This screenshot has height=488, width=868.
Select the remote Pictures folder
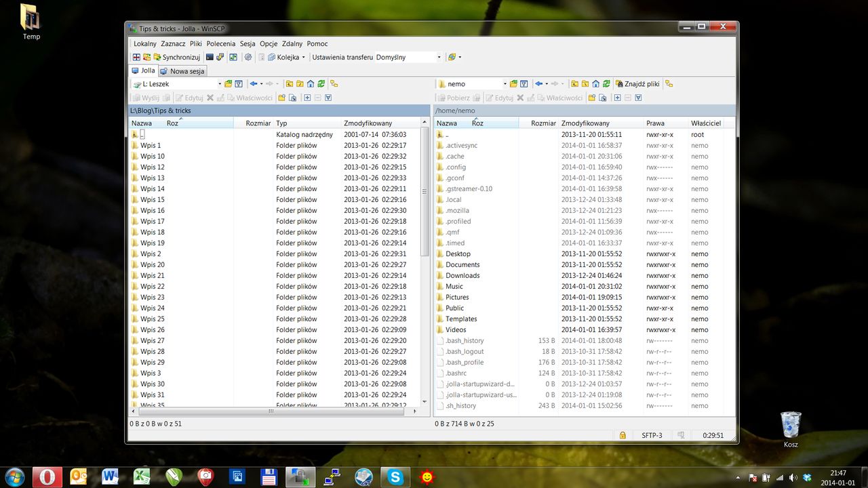point(457,297)
